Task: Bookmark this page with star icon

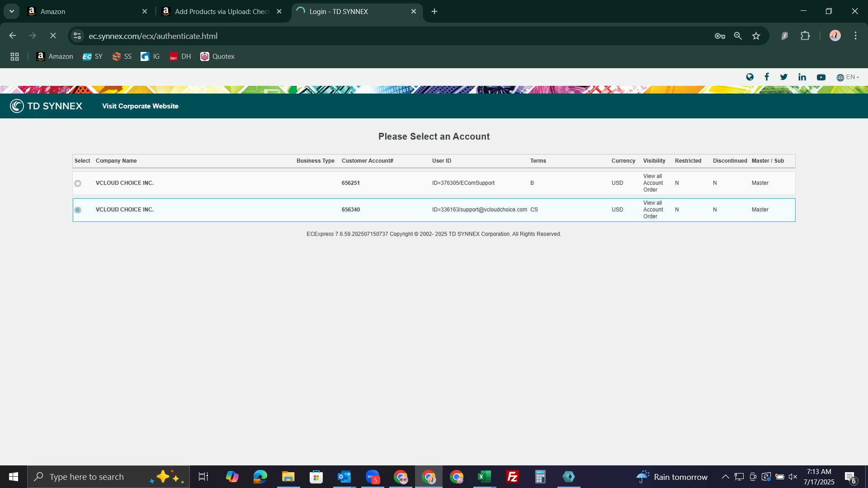Action: [756, 36]
